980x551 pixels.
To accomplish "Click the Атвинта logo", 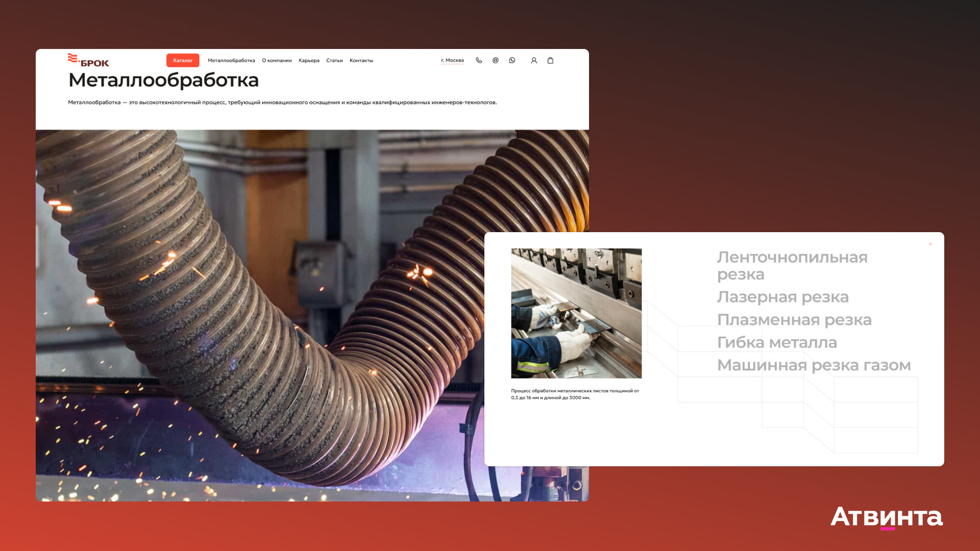I will coord(887,517).
